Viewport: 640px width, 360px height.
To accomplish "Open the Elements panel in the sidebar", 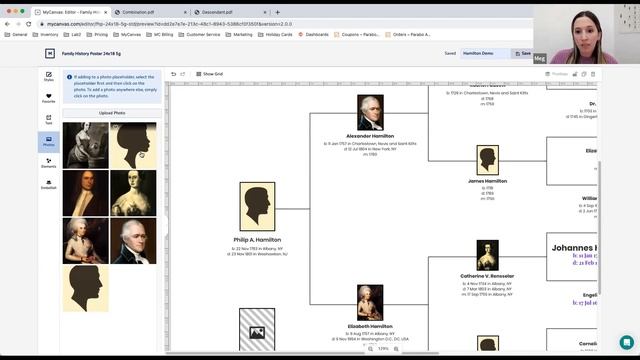I will 49,163.
